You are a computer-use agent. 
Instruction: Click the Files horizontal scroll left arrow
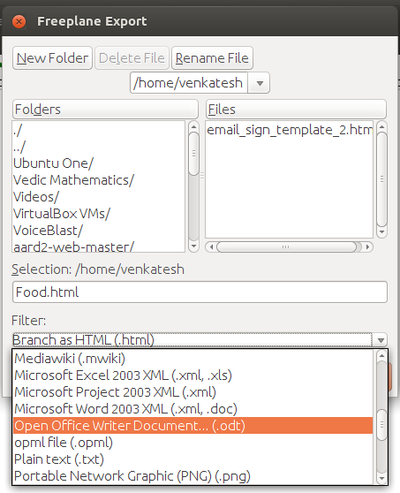[211, 247]
